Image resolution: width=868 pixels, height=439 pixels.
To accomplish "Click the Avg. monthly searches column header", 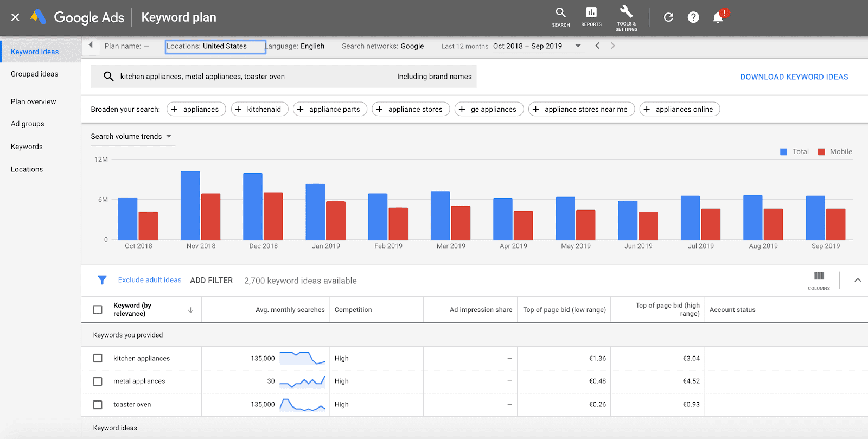I will click(290, 310).
